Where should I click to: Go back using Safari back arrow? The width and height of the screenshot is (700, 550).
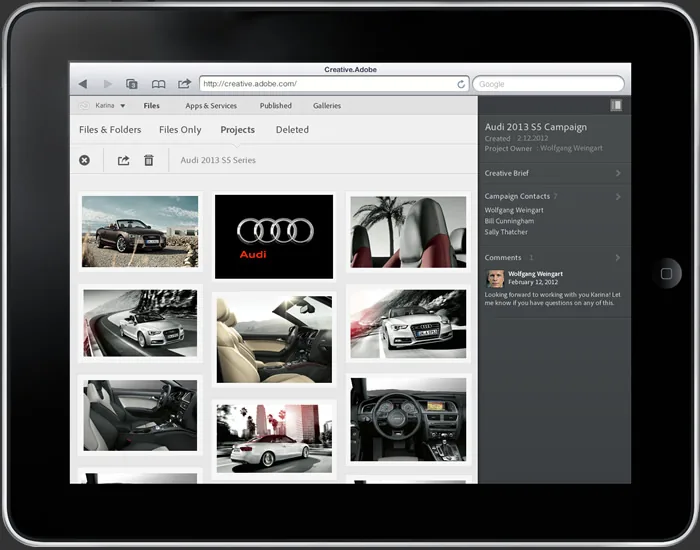coord(83,84)
